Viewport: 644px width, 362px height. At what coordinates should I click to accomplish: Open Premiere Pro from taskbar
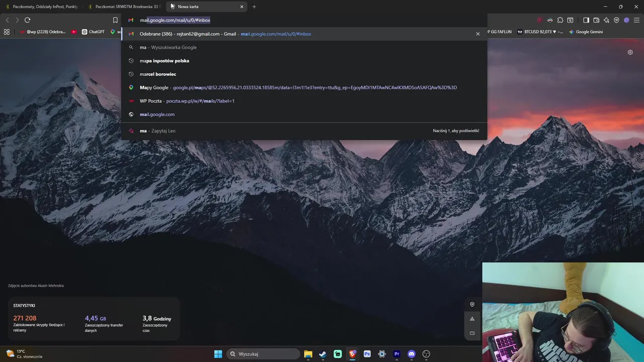pos(396,354)
